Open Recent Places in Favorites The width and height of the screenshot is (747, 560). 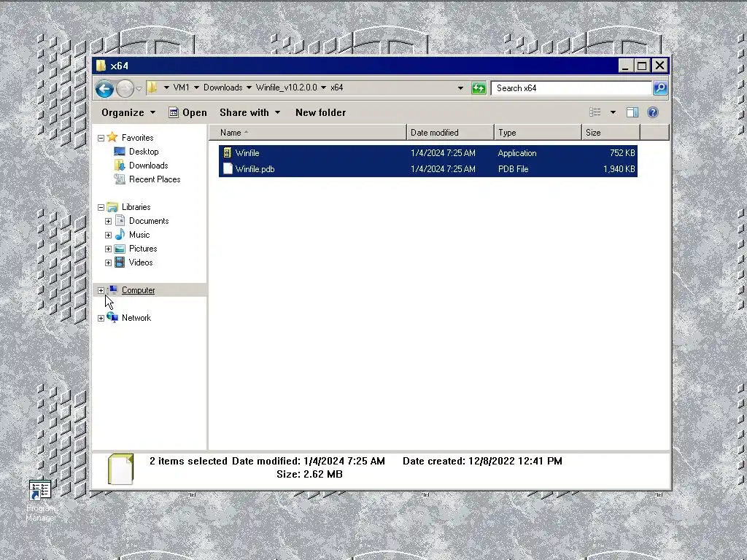pos(155,179)
